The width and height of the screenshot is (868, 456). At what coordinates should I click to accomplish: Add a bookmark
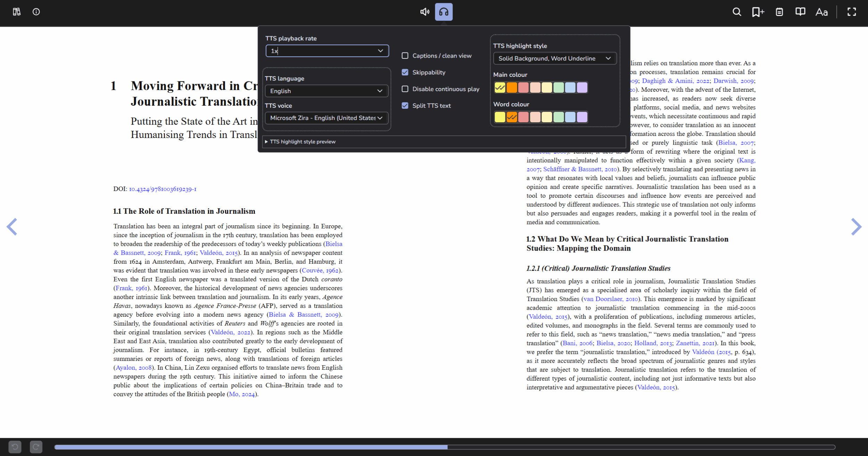pyautogui.click(x=758, y=11)
